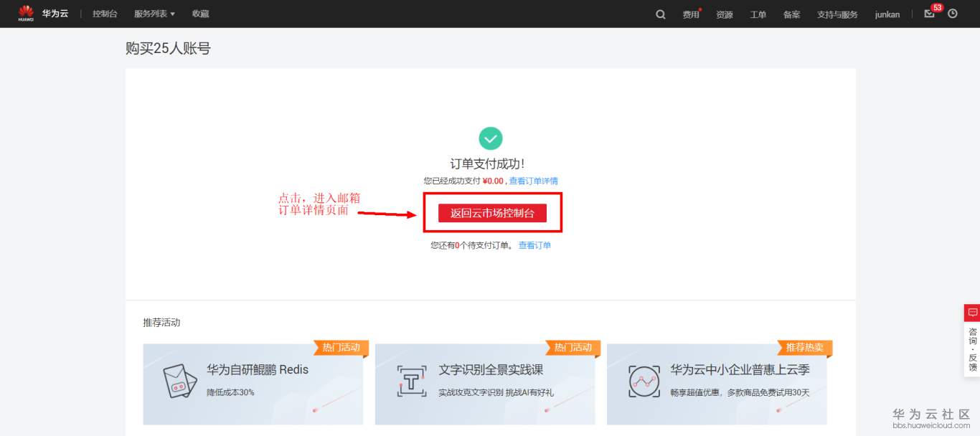This screenshot has width=980, height=436.
Task: Expand the 服务列表 dropdown
Action: tap(154, 14)
